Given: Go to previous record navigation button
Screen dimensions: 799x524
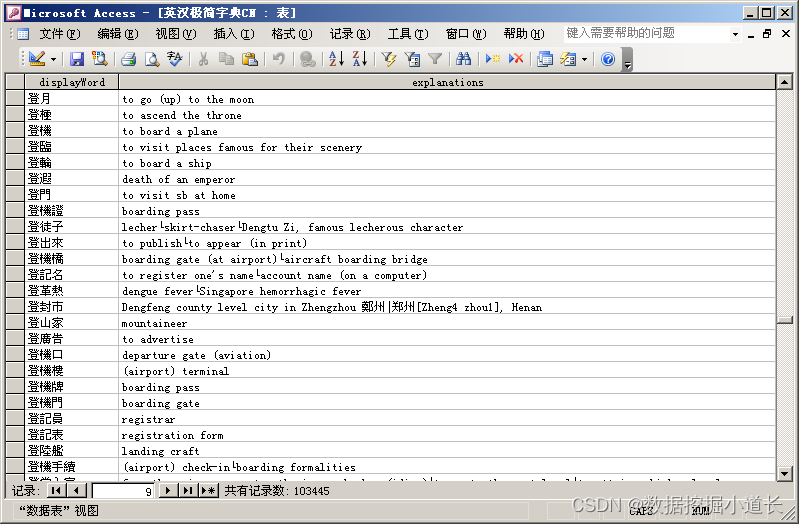Looking at the screenshot, I should 76,490.
